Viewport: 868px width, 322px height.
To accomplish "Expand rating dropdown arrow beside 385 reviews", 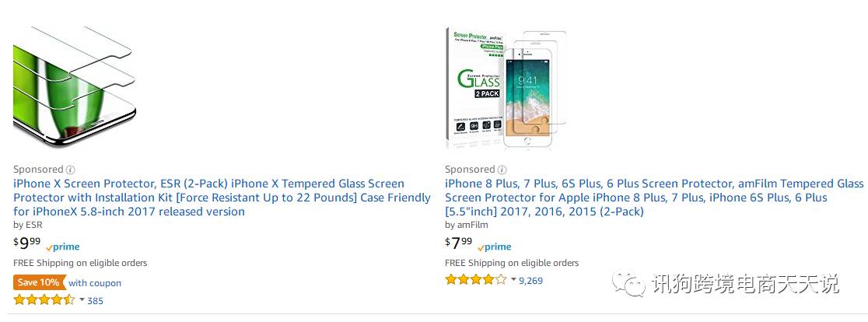I will (x=82, y=300).
